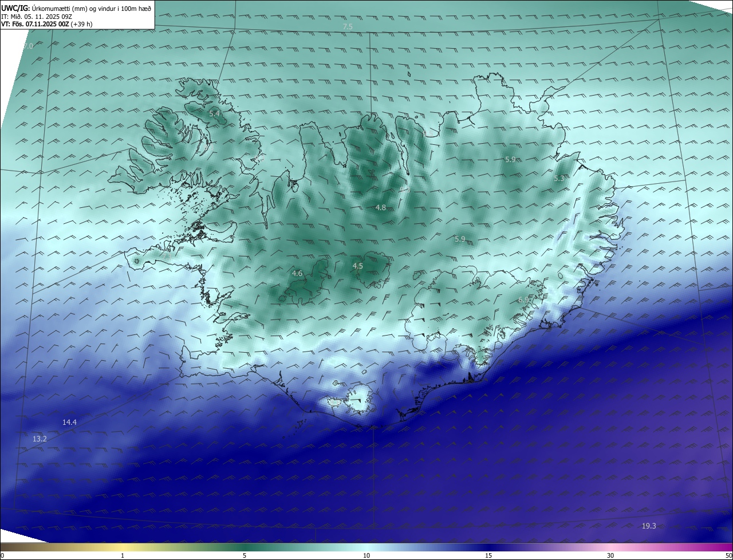Click the color scale label 5
733x560 pixels.
[x=245, y=555]
